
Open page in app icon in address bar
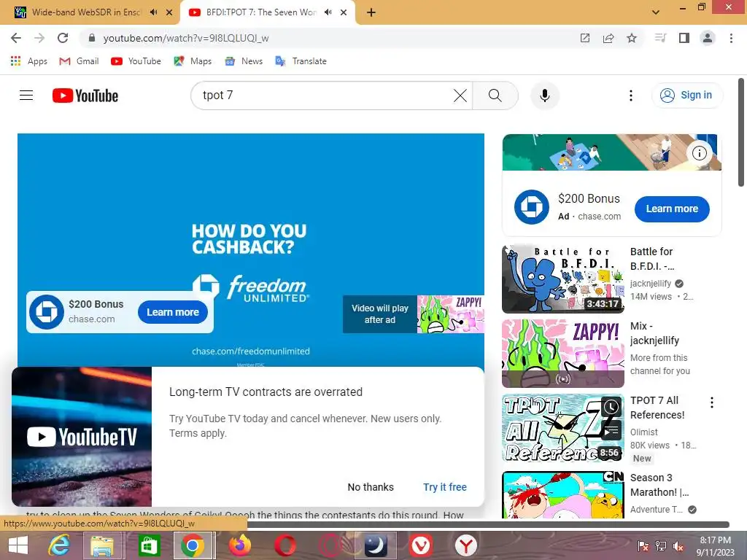[x=585, y=38]
